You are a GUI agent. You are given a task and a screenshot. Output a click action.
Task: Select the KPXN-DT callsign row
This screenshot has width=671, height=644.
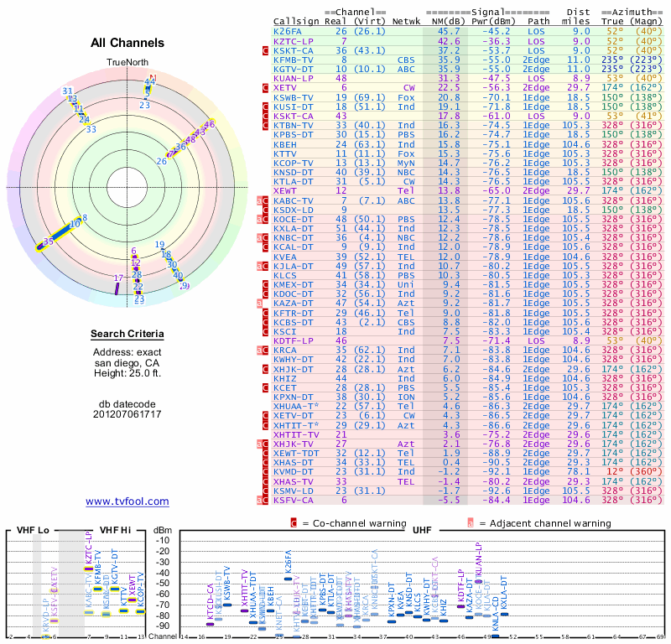468,397
